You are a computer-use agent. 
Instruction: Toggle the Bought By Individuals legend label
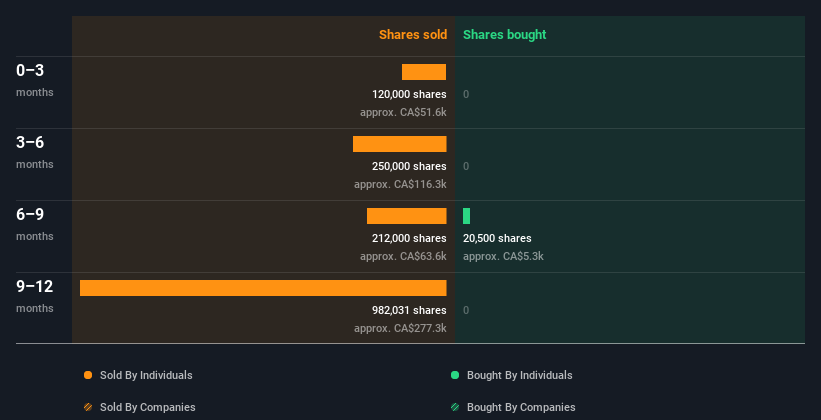click(x=519, y=375)
